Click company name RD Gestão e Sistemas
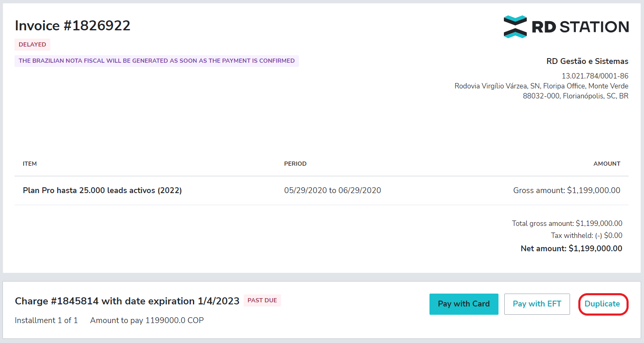The image size is (644, 343). [587, 61]
